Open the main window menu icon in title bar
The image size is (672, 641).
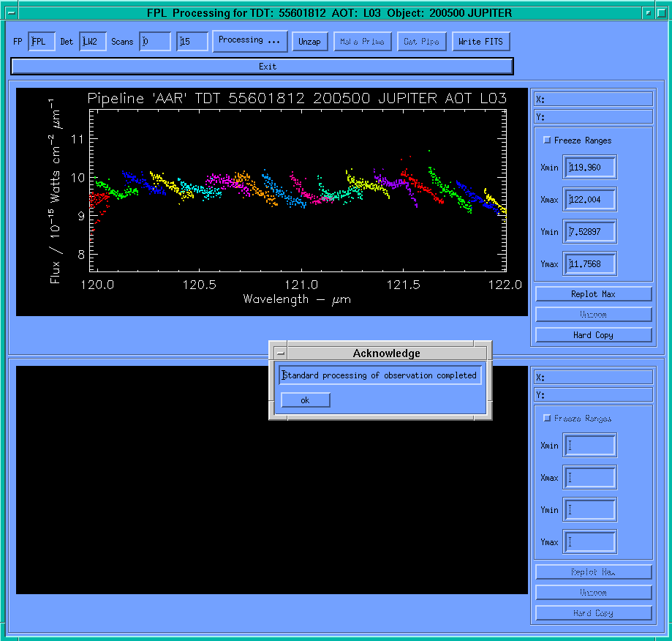pyautogui.click(x=10, y=12)
